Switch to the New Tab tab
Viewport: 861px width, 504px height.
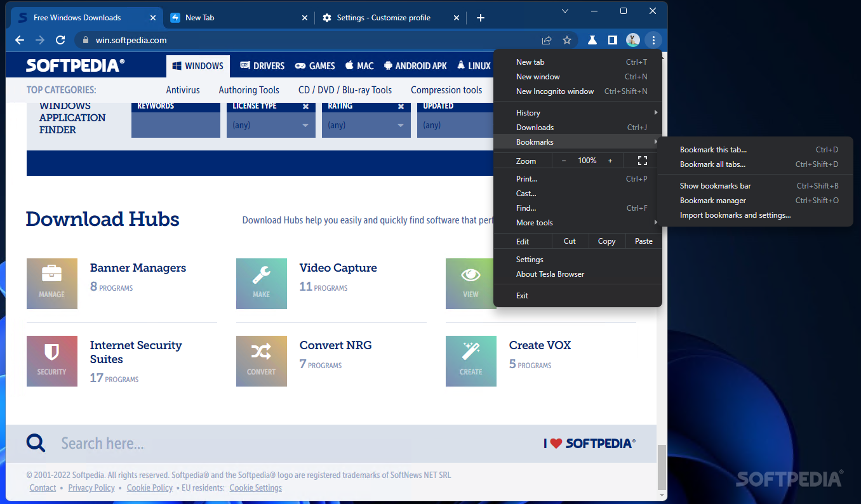point(239,18)
